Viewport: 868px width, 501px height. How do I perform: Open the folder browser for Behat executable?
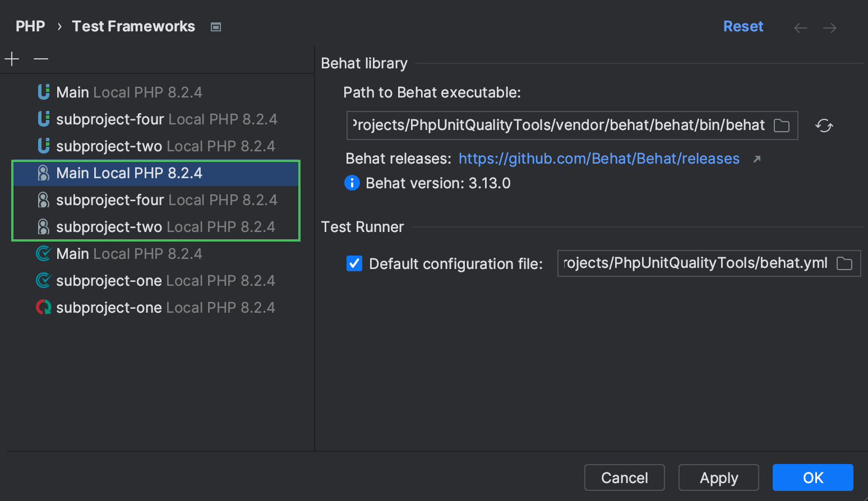pyautogui.click(x=781, y=126)
